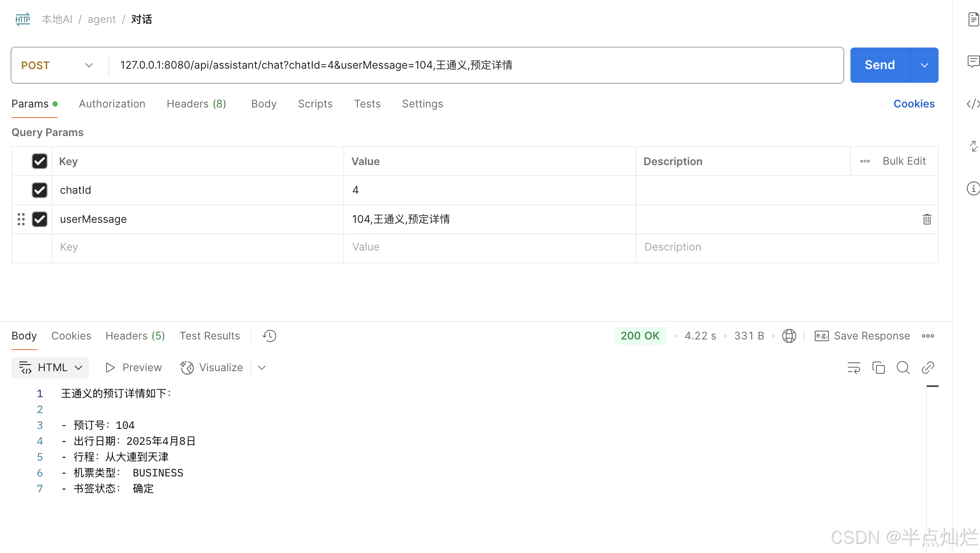Image resolution: width=980 pixels, height=553 pixels.
Task: Switch to the Authorization tab
Action: [112, 104]
